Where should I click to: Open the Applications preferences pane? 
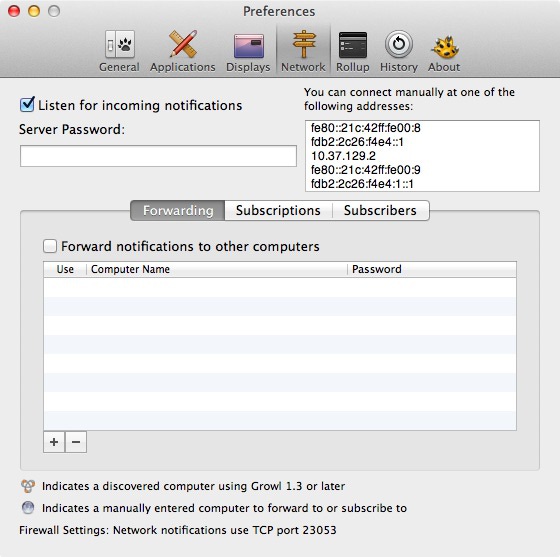tap(182, 51)
